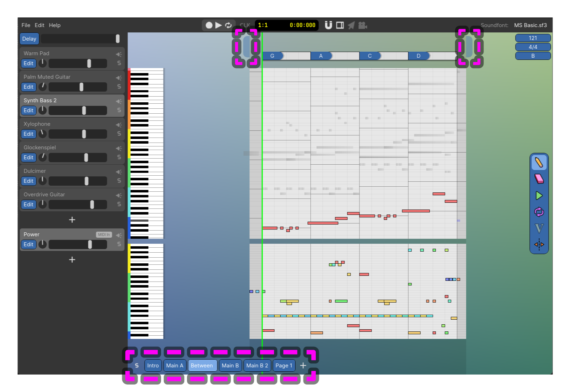Viewport: 570px width, 392px height.
Task: Toggle the side panel layout icon
Action: (340, 25)
